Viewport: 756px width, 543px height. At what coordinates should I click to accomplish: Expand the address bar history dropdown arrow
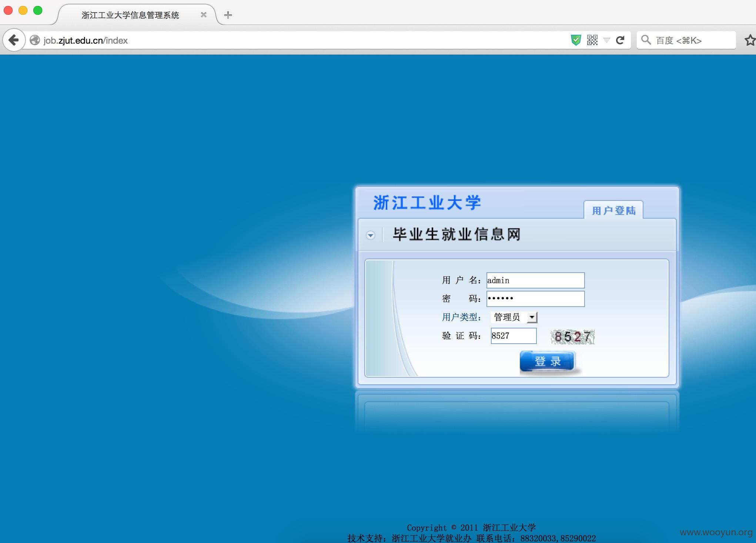click(x=606, y=40)
